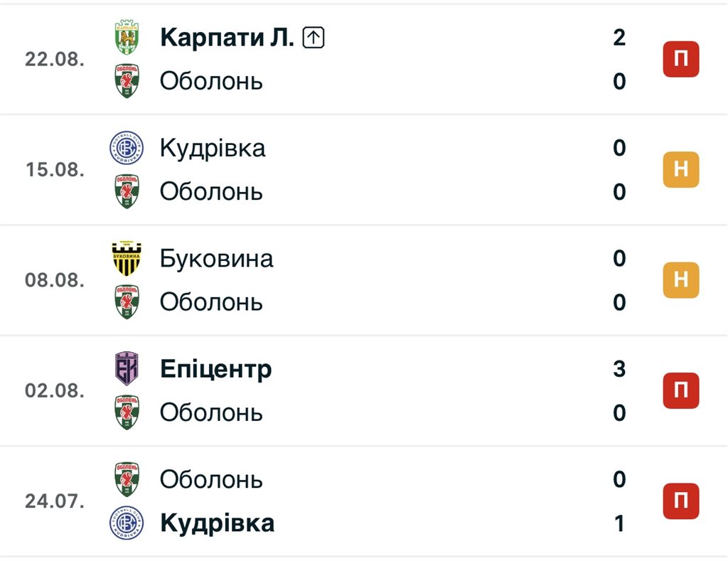Viewport: 728px width, 561px height.
Task: Select the 15.08. match date row
Action: point(364,169)
